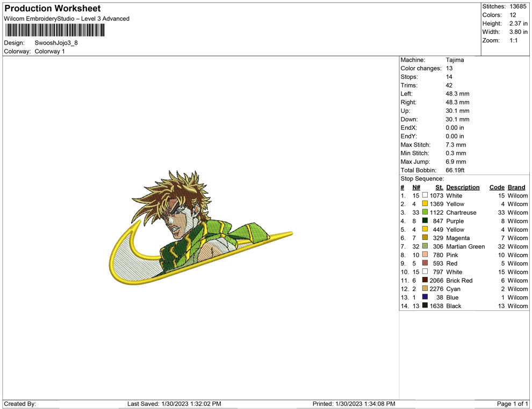Click the tan swatch labeled Cyan
Image resolution: width=532 pixels, height=409 pixels.
click(425, 288)
